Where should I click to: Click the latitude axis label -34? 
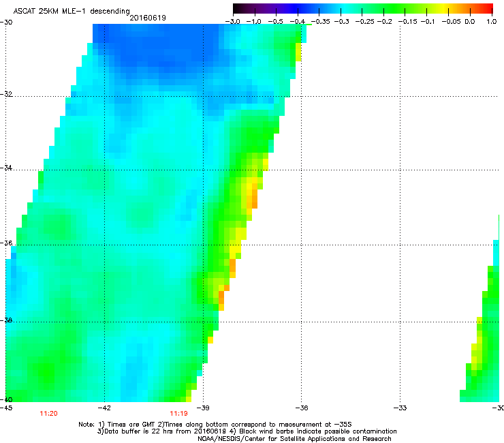coord(6,168)
